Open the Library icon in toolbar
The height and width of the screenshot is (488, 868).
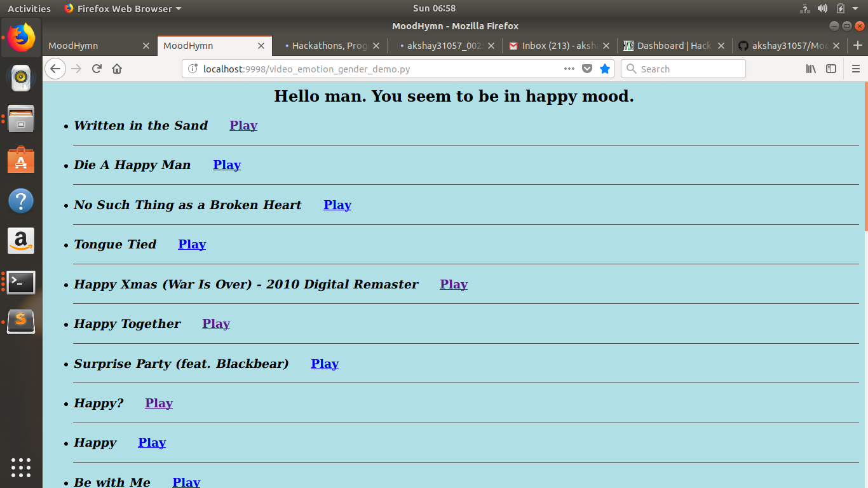point(811,69)
